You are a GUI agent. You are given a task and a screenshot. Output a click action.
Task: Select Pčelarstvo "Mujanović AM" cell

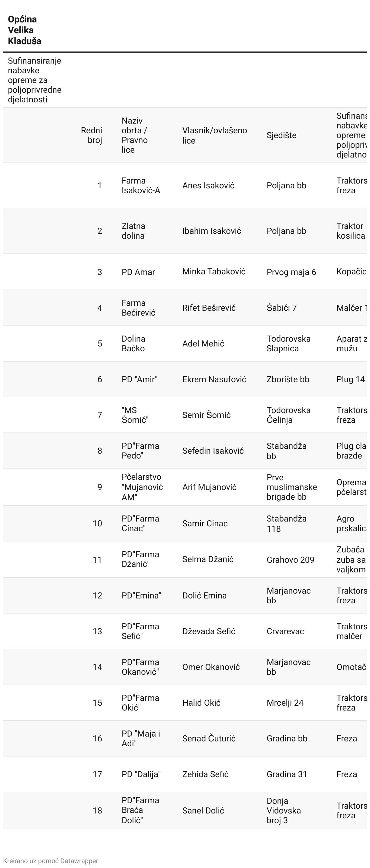tap(142, 487)
